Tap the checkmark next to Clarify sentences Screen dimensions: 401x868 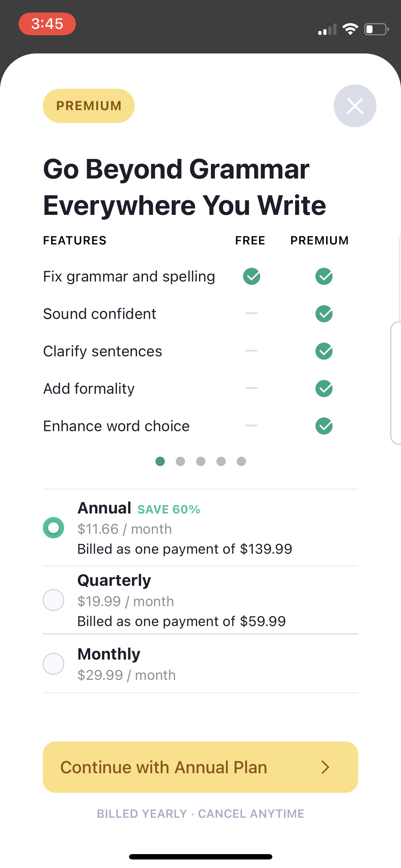324,351
